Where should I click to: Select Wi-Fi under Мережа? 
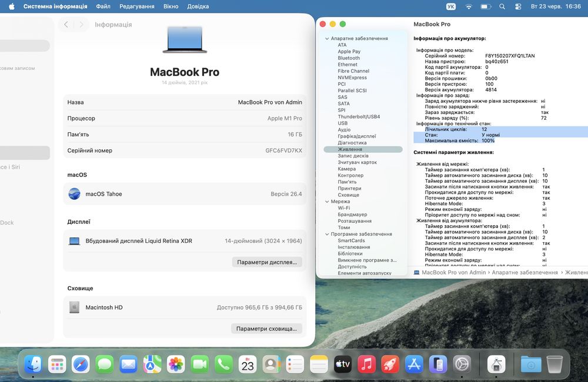click(344, 208)
